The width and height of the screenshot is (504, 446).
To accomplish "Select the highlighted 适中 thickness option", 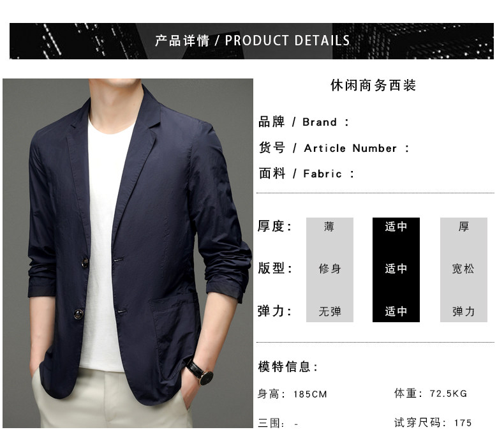I will 396,227.
